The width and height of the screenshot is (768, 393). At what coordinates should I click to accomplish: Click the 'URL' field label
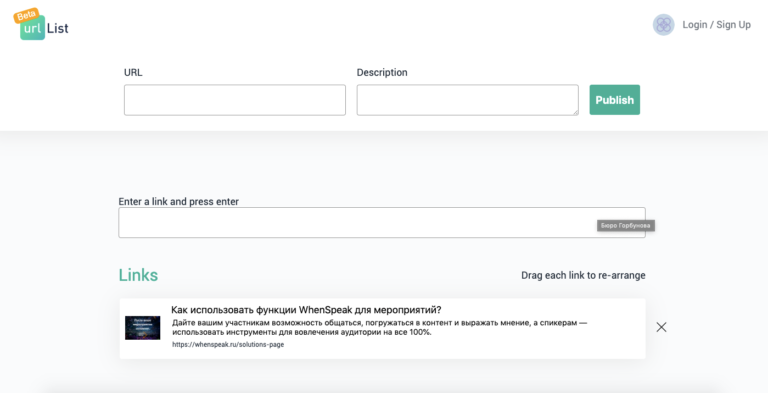[133, 73]
